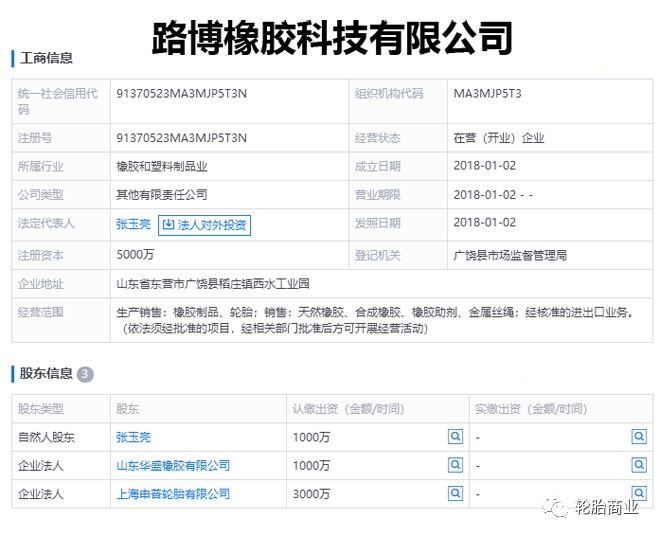Click 广饶县市场监督管理局 registration authority
Image resolution: width=660 pixels, height=537 pixels.
[510, 255]
